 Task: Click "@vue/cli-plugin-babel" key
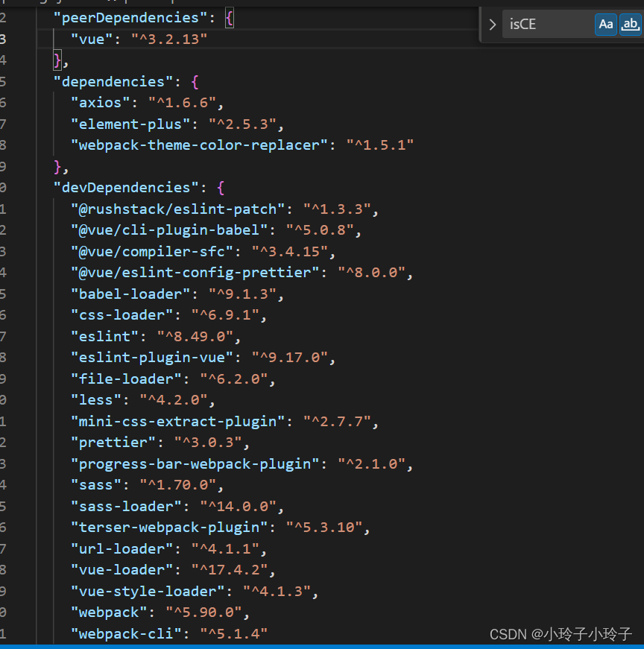pos(169,230)
